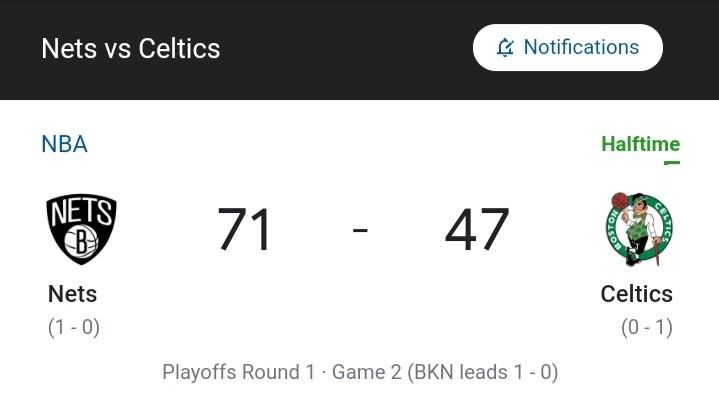Click the Celtics score of 47
719x404 pixels.
pyautogui.click(x=477, y=229)
